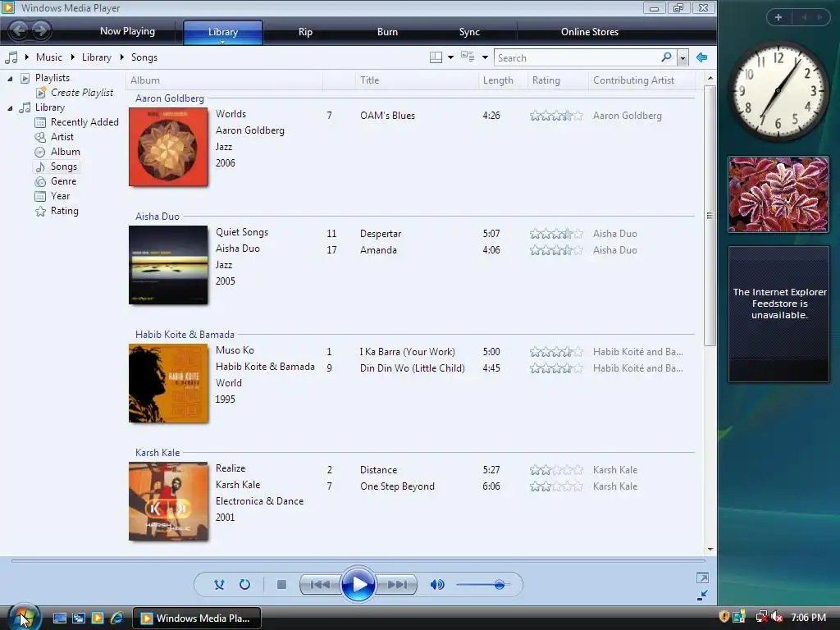This screenshot has height=630, width=840.
Task: Click the Worlds album cover thumbnail
Action: (168, 147)
